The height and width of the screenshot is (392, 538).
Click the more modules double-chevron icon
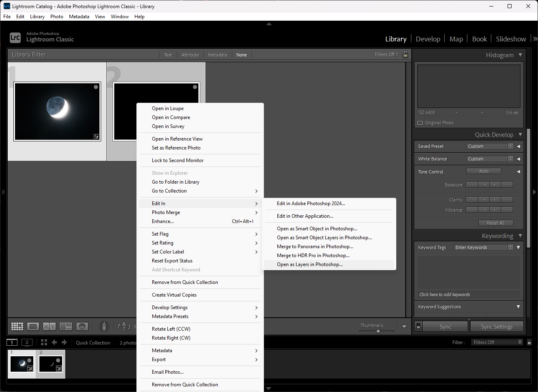[x=535, y=39]
